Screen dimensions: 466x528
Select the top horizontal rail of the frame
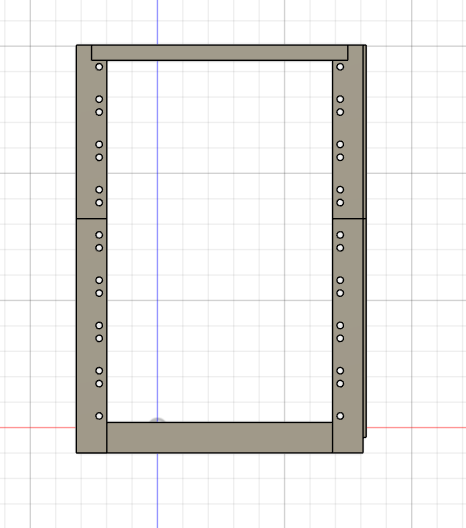(x=220, y=53)
